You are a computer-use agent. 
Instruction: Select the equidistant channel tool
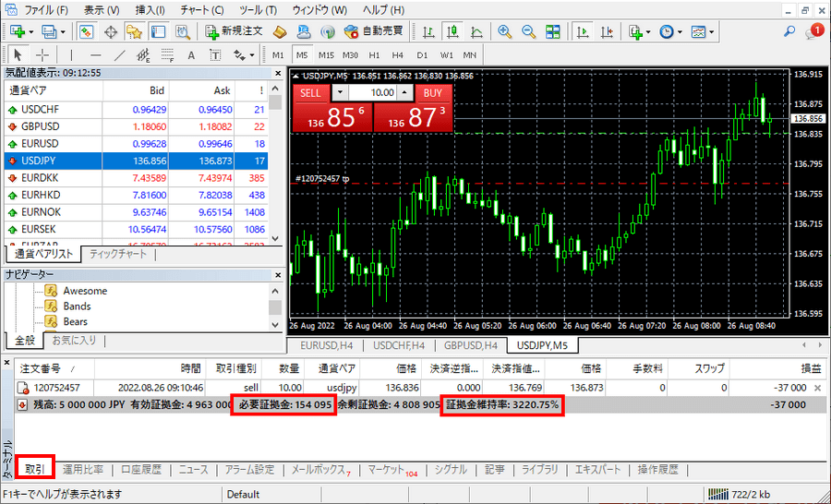tap(143, 55)
